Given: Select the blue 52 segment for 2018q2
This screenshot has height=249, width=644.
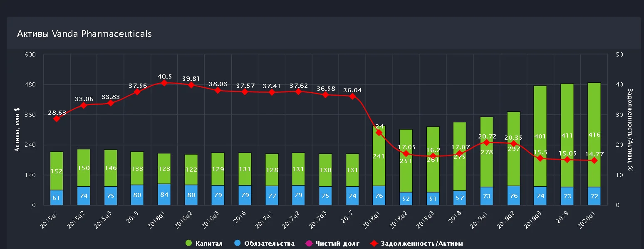Looking at the screenshot, I should pos(406,198).
